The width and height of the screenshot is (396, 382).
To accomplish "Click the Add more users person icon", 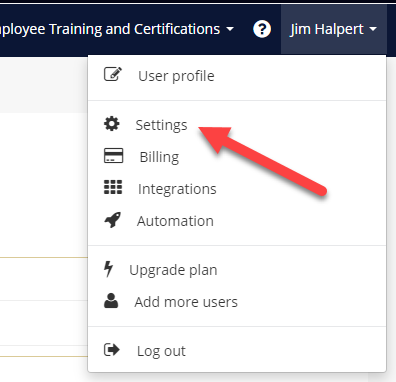I will click(111, 301).
